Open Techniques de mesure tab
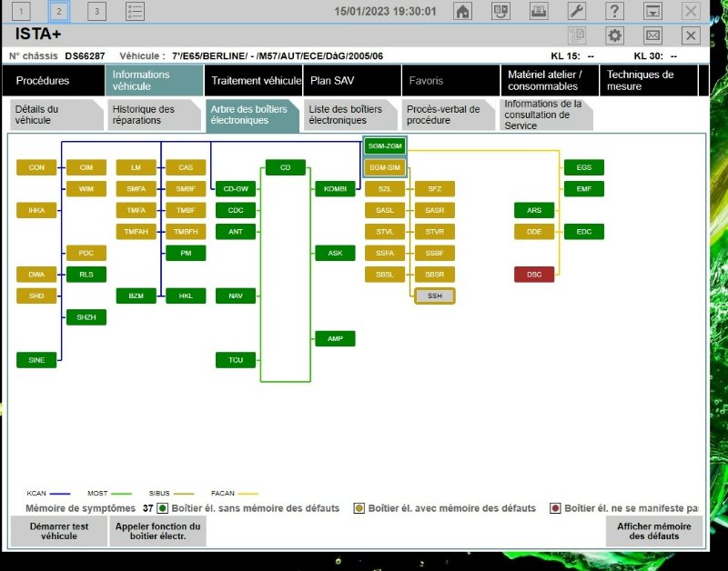 pos(649,80)
